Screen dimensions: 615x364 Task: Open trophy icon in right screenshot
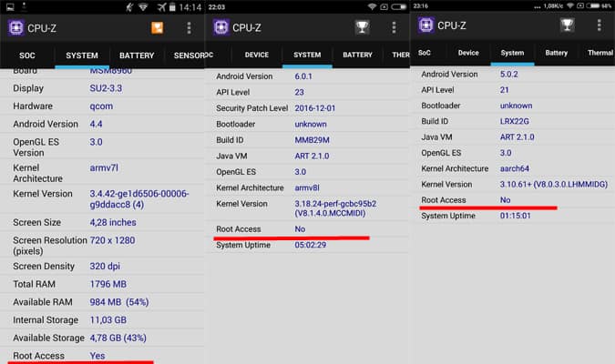coord(567,25)
